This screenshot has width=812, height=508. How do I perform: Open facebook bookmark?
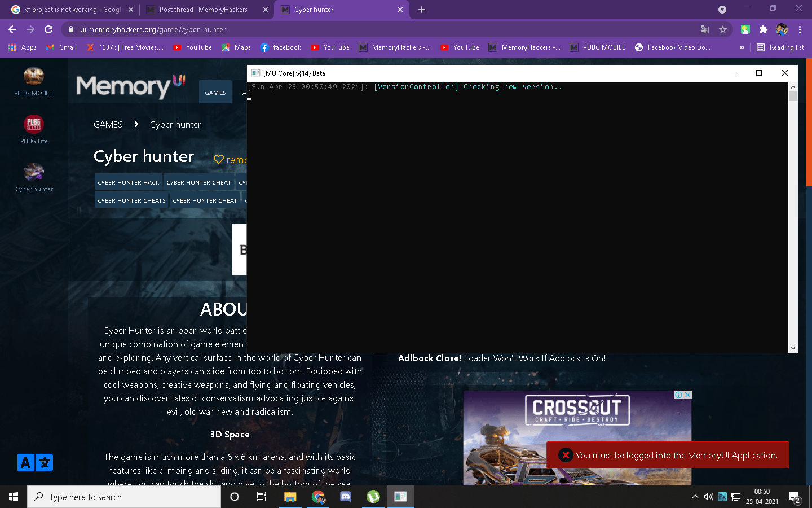(x=280, y=47)
